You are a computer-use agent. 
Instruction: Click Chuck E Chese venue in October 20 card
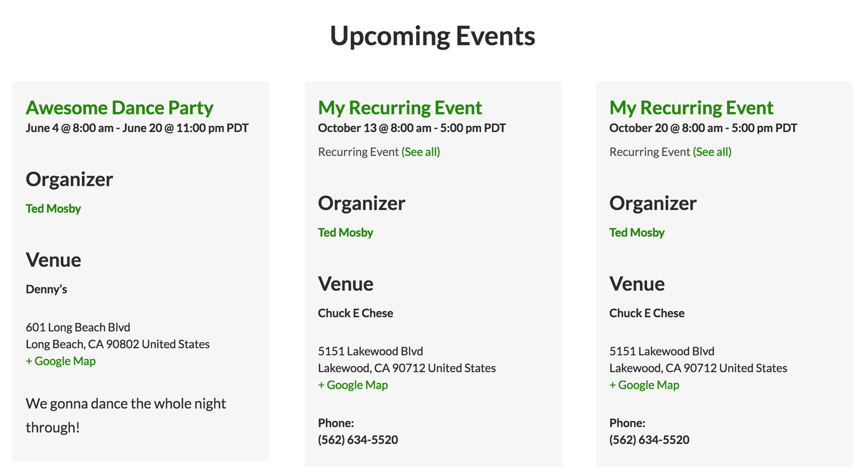(647, 313)
